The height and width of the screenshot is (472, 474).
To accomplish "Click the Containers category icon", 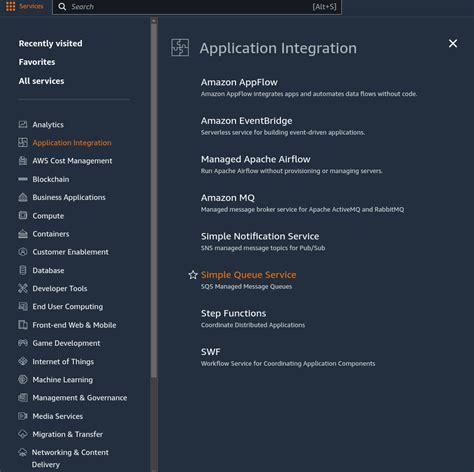I will pyautogui.click(x=23, y=234).
